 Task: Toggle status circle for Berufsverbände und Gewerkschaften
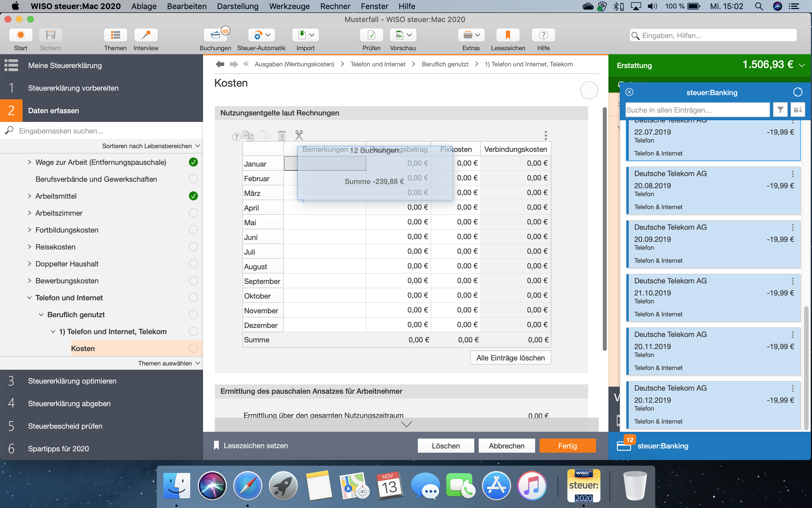[193, 179]
